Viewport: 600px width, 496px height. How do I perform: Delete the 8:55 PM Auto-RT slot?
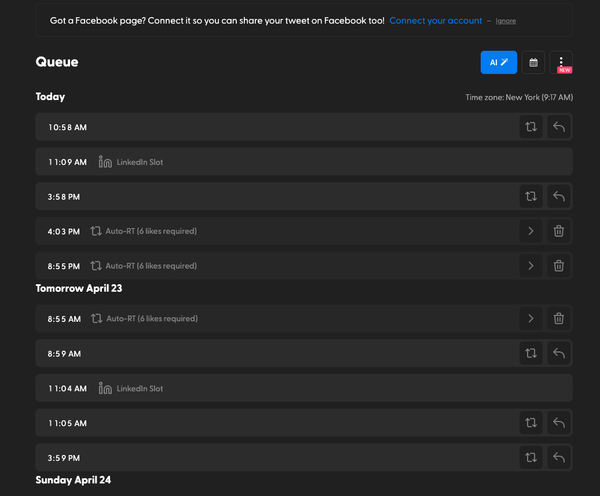coord(559,266)
